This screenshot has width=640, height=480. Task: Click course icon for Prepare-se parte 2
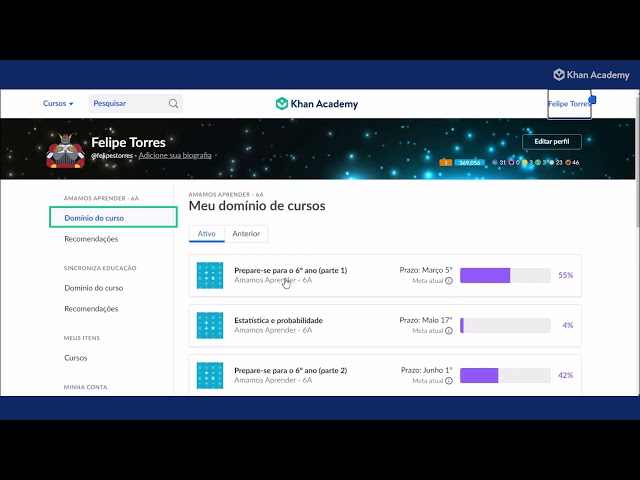pos(210,376)
